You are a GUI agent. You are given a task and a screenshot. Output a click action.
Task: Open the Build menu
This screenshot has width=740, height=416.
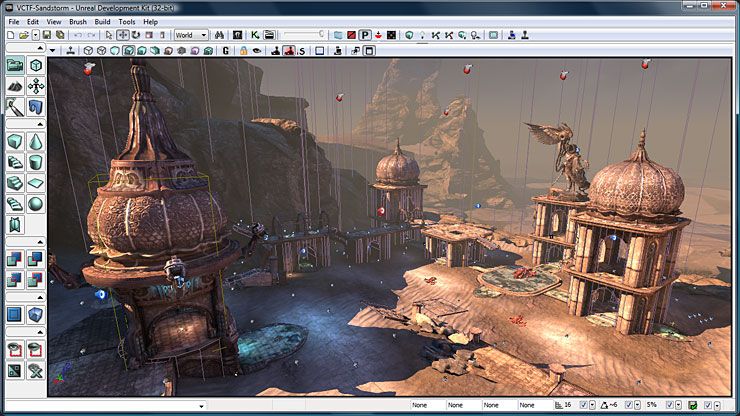click(x=102, y=21)
